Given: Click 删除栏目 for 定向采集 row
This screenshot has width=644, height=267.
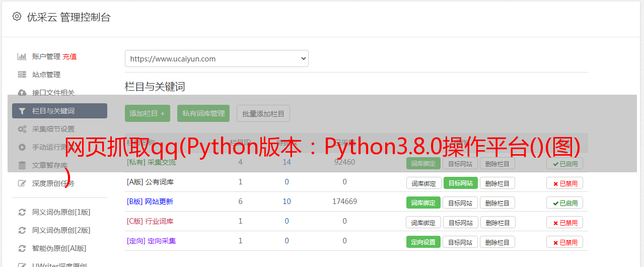Looking at the screenshot, I should click(497, 242).
